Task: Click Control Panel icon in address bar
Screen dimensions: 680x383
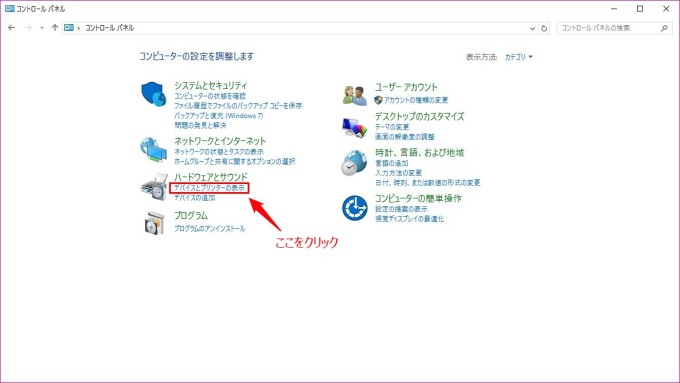Action: point(69,28)
